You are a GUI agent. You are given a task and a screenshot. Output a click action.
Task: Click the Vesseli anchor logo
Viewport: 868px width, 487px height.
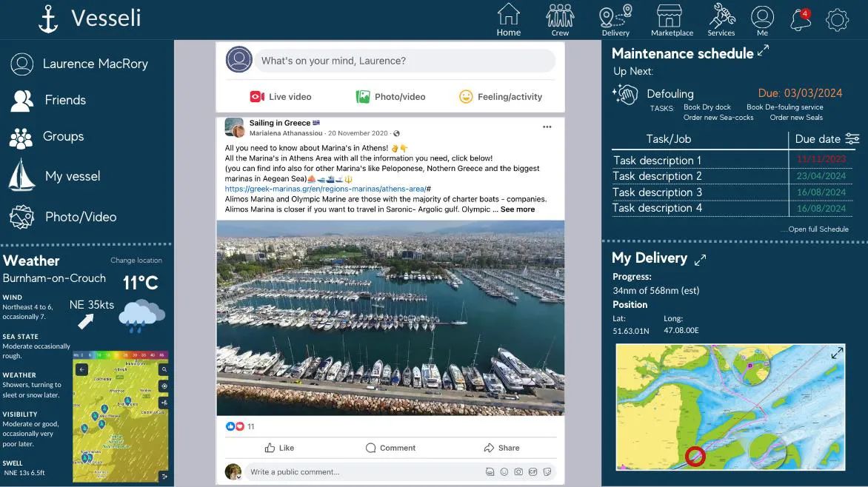(x=48, y=19)
